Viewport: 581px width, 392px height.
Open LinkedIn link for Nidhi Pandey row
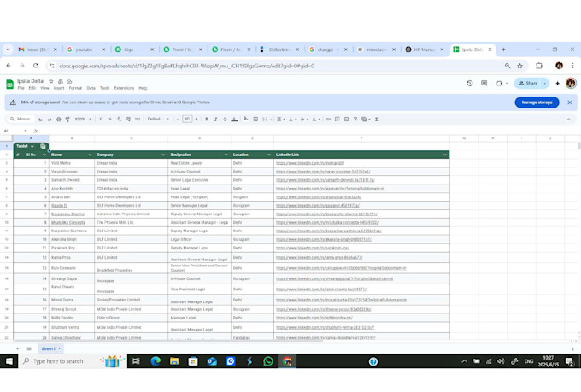pos(314,318)
